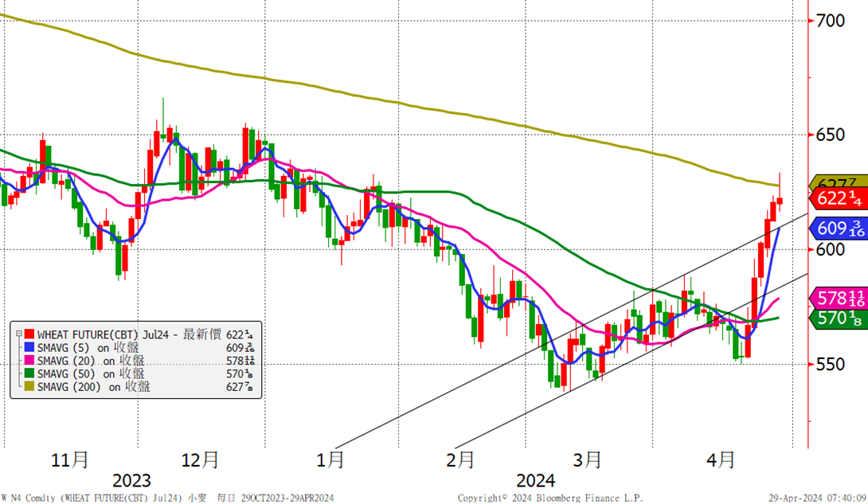
Task: Click the 1月 date axis label
Action: click(330, 459)
